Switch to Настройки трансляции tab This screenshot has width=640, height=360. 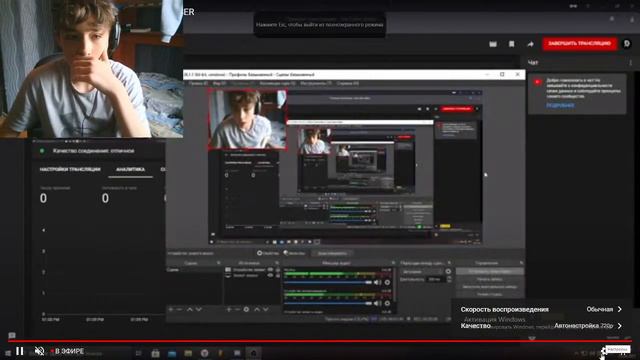pyautogui.click(x=70, y=169)
